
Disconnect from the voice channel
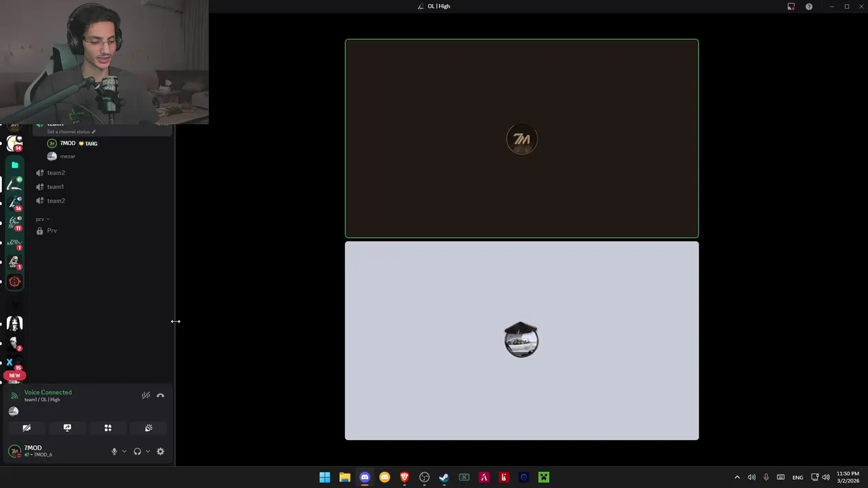coord(161,396)
